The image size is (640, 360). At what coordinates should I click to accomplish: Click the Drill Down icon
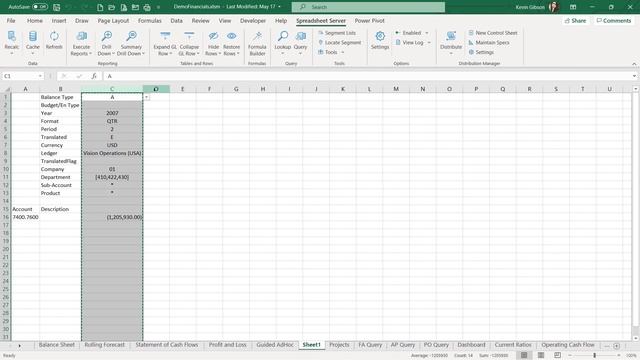point(107,43)
